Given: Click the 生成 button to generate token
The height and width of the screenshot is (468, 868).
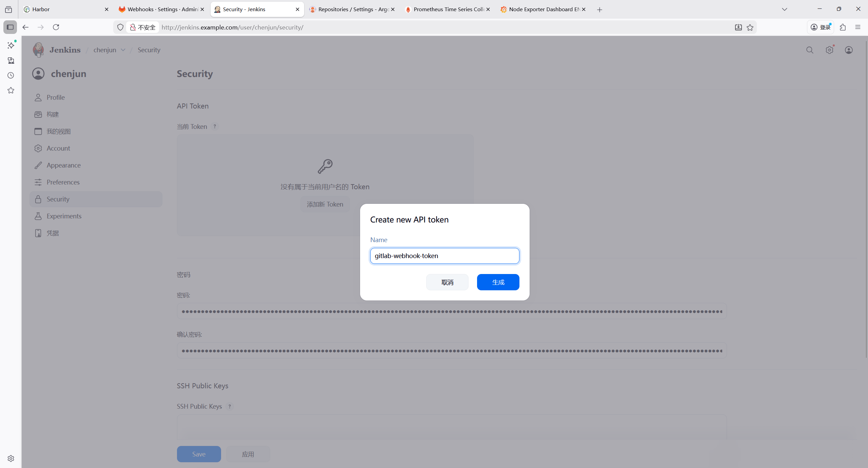Looking at the screenshot, I should (498, 282).
